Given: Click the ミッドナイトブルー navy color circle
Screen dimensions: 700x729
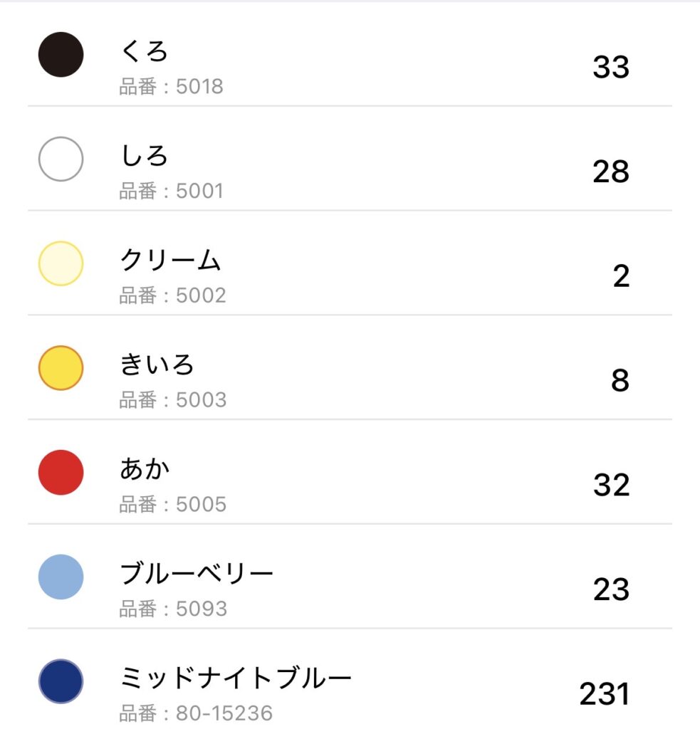Looking at the screenshot, I should [x=61, y=681].
